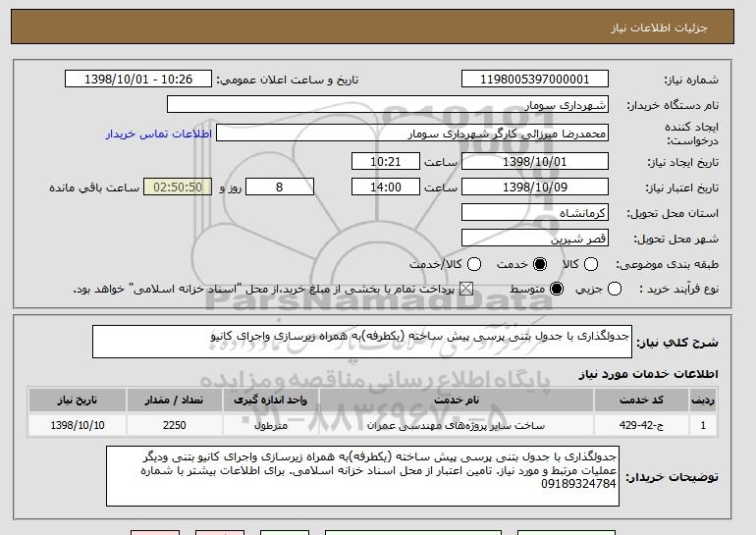This screenshot has height=535, width=756.
Task: Click the کد خدمت column header
Action: (641, 401)
